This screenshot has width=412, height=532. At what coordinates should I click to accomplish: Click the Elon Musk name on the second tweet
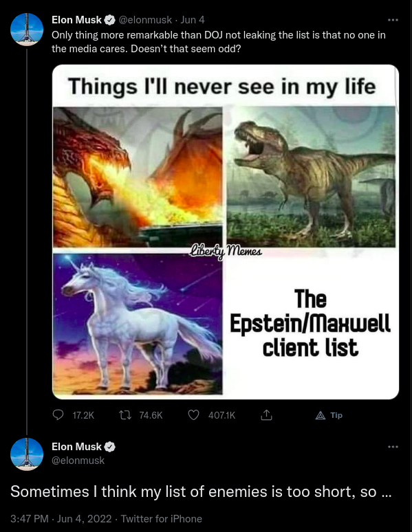[x=76, y=447]
